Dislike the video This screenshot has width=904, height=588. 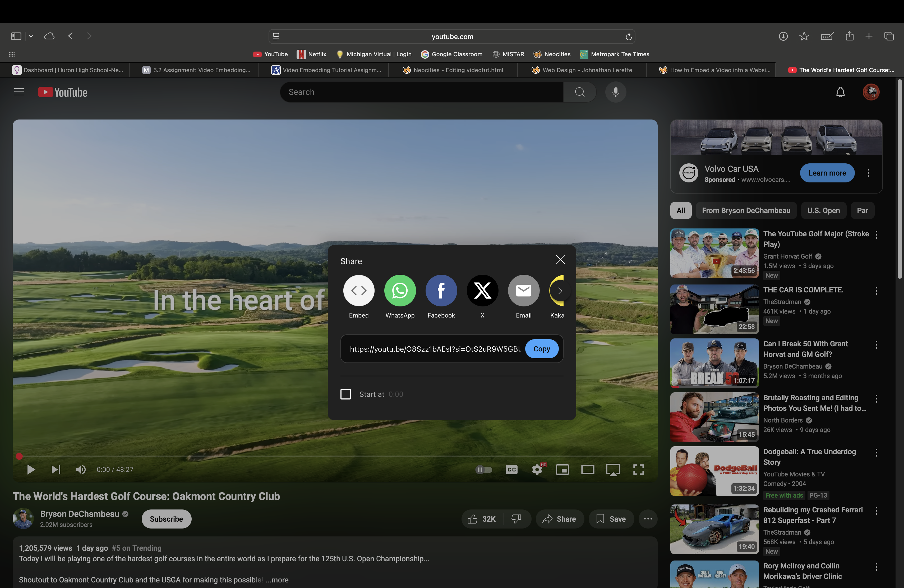pos(516,519)
